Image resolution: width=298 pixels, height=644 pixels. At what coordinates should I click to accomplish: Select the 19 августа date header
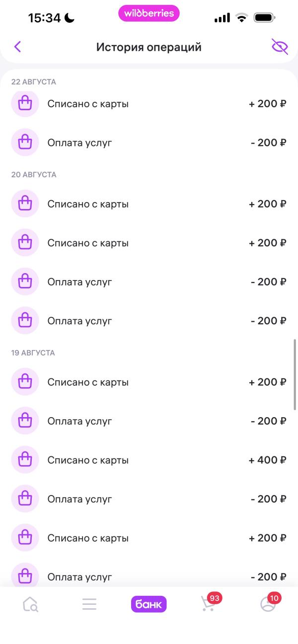(33, 353)
